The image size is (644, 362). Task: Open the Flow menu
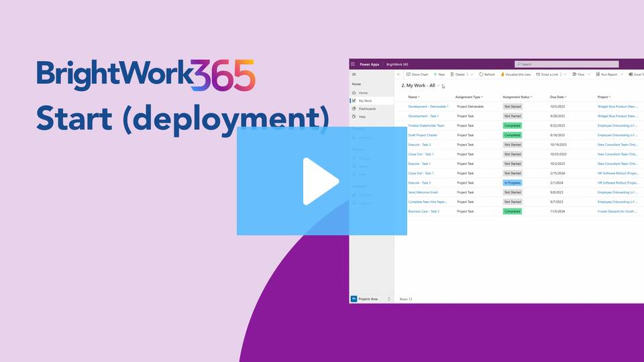(x=581, y=74)
